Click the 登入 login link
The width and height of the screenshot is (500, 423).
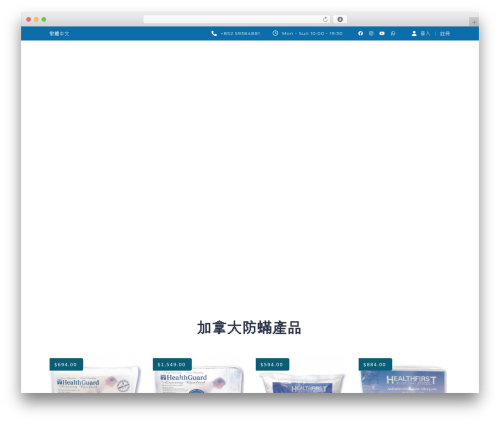pos(425,33)
